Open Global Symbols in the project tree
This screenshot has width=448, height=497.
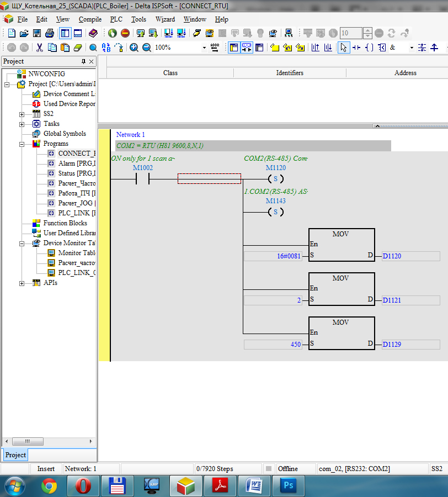point(65,134)
